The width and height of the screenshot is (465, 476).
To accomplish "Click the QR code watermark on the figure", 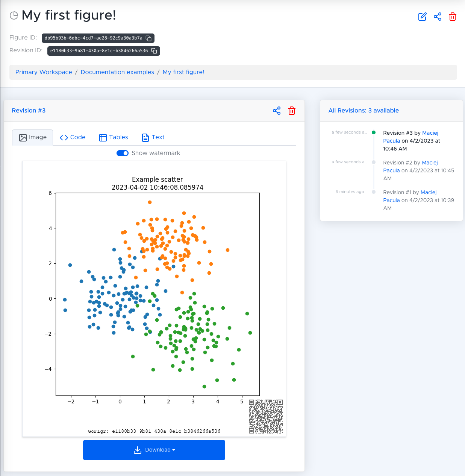I will point(265,416).
